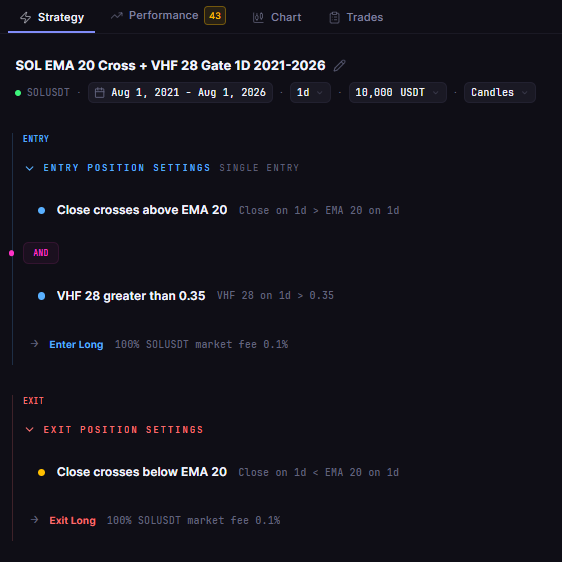This screenshot has width=562, height=562.
Task: Click the strategy title SOL EMA 20 Cross
Action: point(170,66)
